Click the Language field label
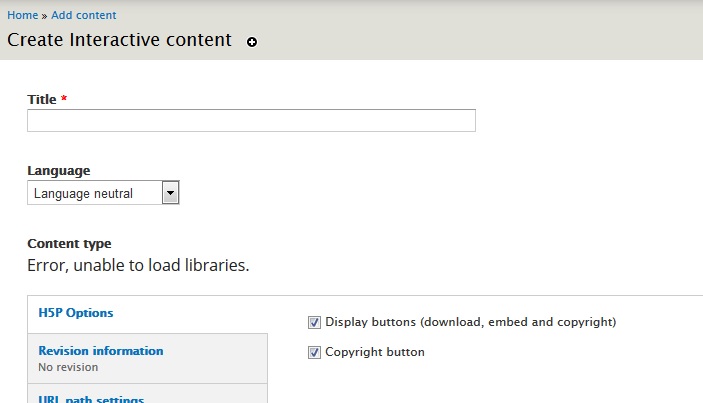The image size is (703, 403). click(59, 170)
